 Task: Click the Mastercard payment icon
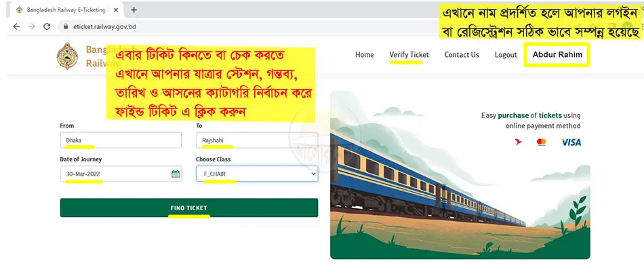[x=542, y=142]
